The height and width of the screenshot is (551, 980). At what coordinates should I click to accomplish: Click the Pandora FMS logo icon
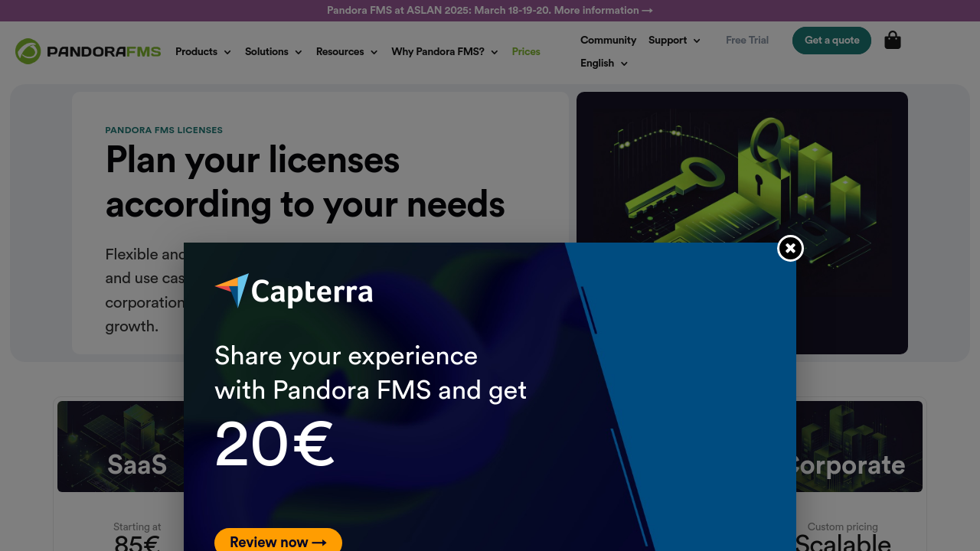point(28,51)
